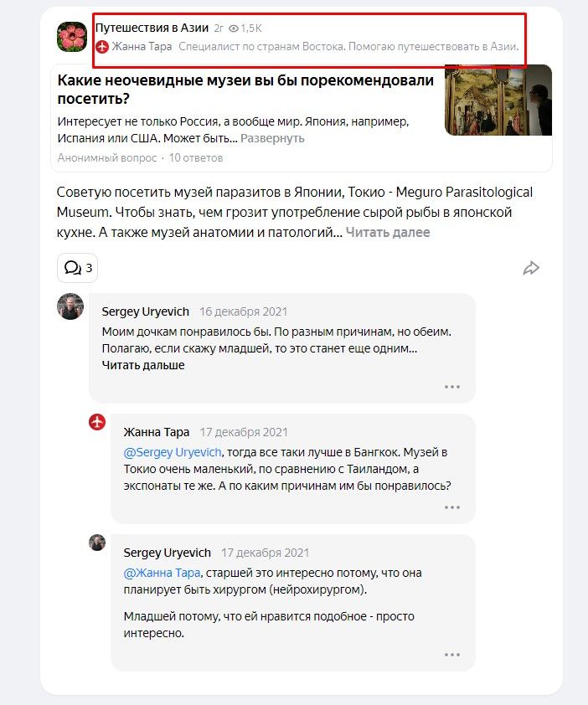Image resolution: width=588 pixels, height=705 pixels.
Task: Click the @Sergey Uryevich mention link
Action: tap(173, 452)
